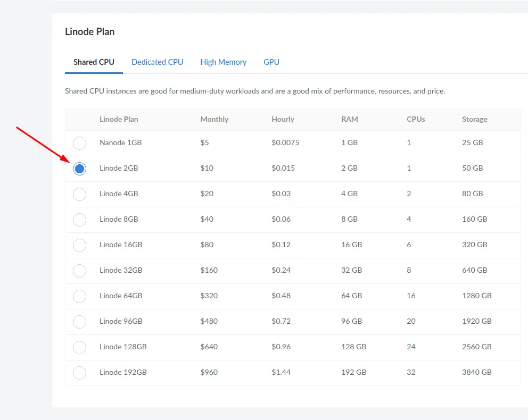Click the Linode 8GB plan name
Image resolution: width=528 pixels, height=420 pixels.
pos(119,219)
